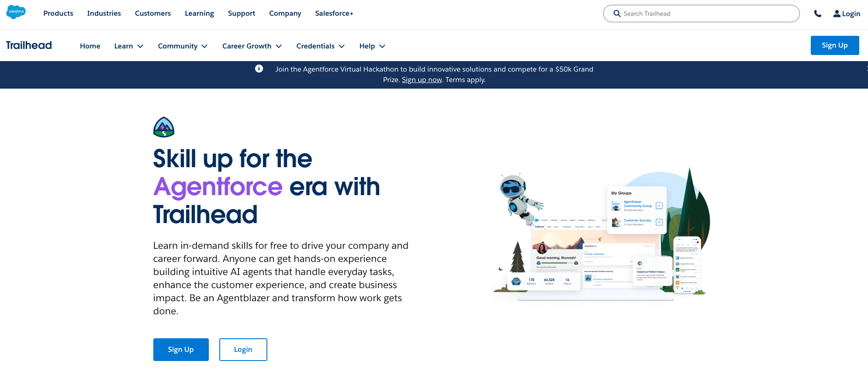Click the purple 'Agentforce' heading word

(x=218, y=187)
